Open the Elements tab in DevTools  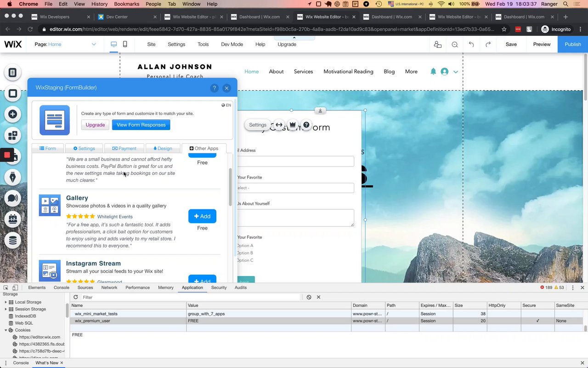[x=37, y=287]
